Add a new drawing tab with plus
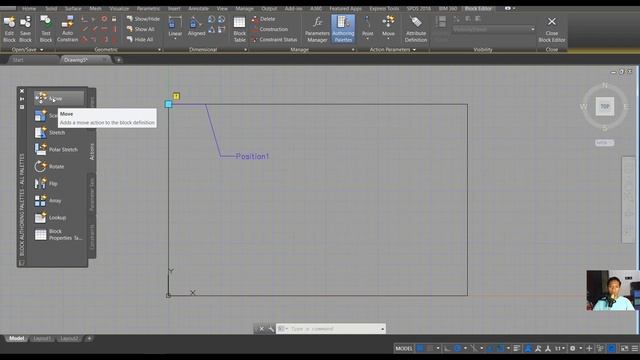Screen dimensions: 640x360 pyautogui.click(x=118, y=60)
